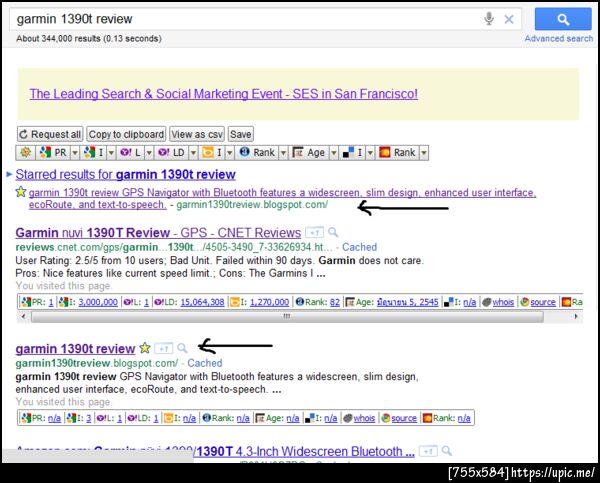Click the Bing index 'I' toolbar button
Image resolution: width=600 pixels, height=483 pixels.
pyautogui.click(x=212, y=152)
